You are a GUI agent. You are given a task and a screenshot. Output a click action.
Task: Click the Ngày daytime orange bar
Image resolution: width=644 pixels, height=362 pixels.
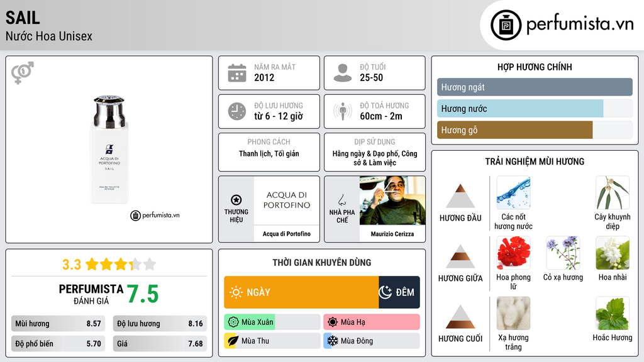[x=301, y=292]
